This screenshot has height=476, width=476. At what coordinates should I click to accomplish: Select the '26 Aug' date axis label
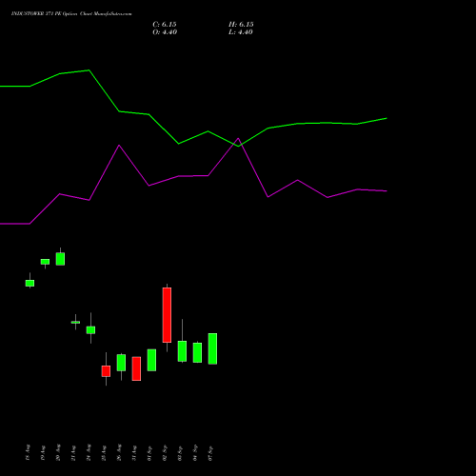pyautogui.click(x=119, y=452)
